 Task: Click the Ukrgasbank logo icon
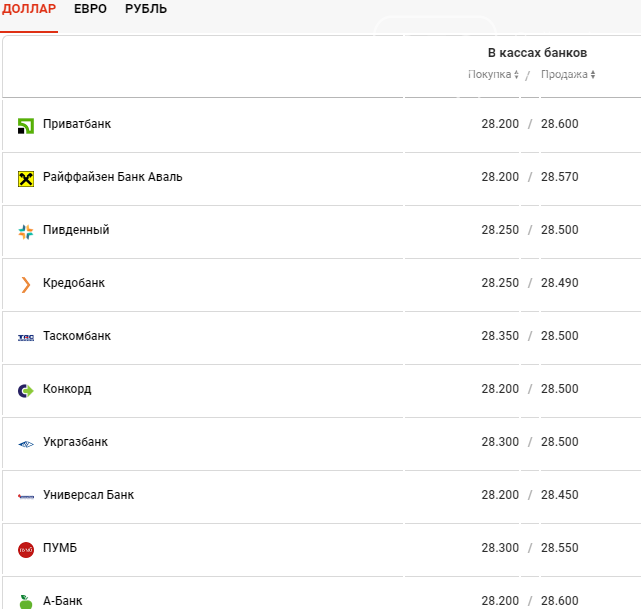pos(26,443)
